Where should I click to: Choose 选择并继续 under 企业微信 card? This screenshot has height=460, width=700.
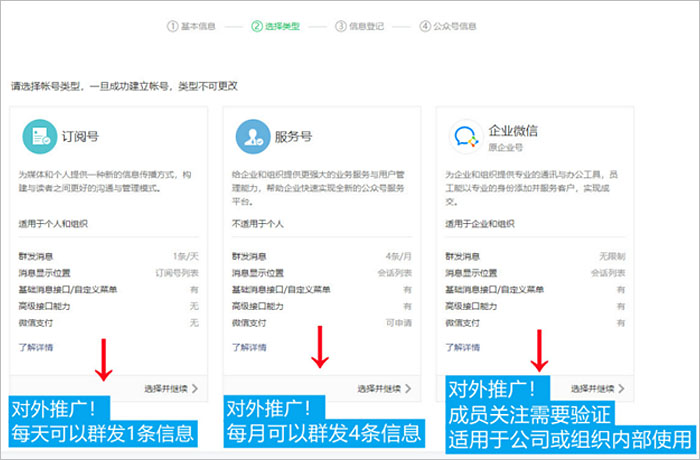pyautogui.click(x=596, y=387)
